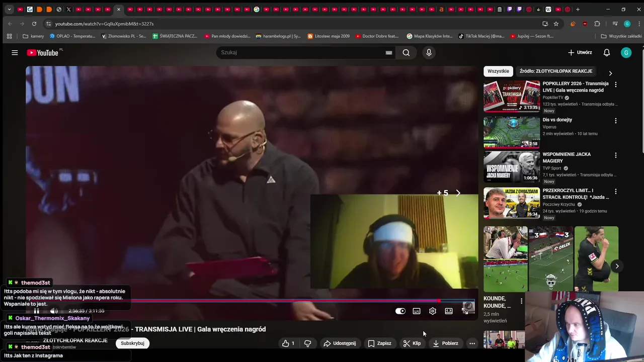Open PRZEKROCZYŁ LIMIT video title
Image resolution: width=644 pixels, height=362 pixels.
[x=576, y=194]
